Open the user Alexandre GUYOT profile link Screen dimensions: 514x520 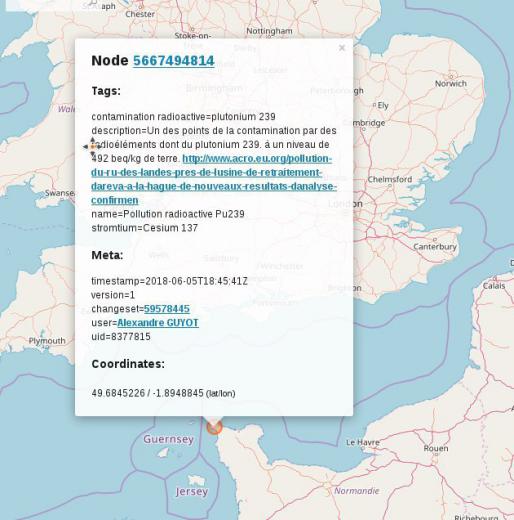[x=158, y=323]
